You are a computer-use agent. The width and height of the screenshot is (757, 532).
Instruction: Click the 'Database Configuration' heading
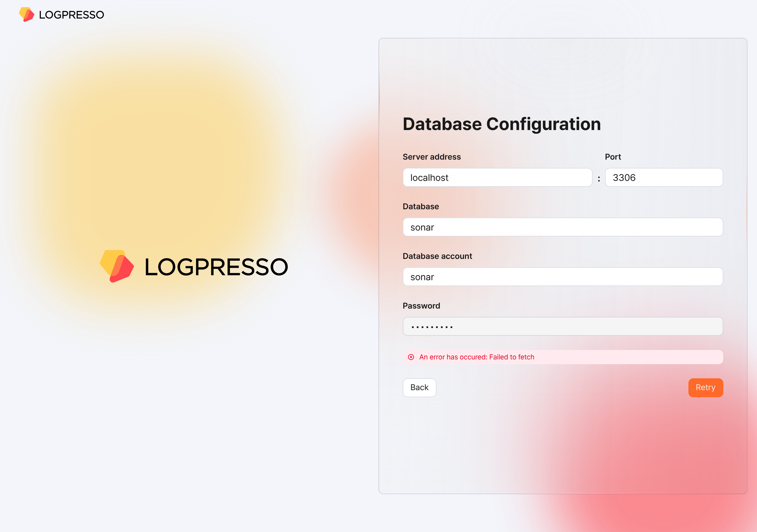[x=502, y=124]
